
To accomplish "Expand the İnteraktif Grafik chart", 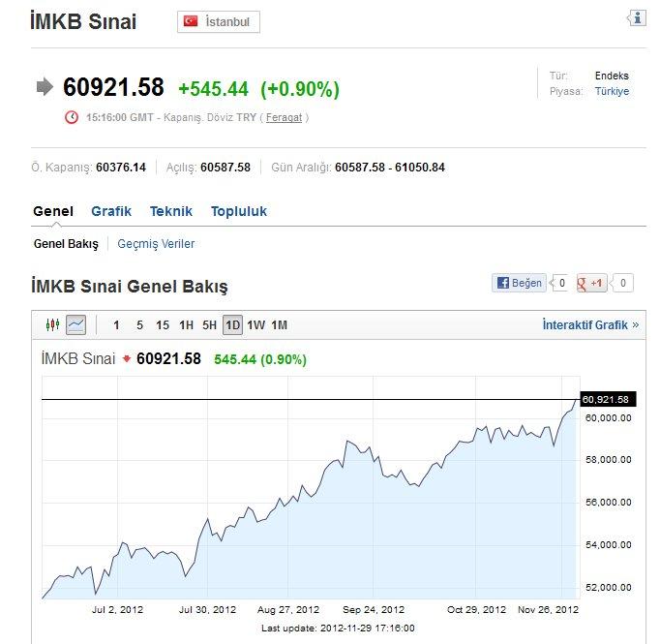I will [x=590, y=325].
